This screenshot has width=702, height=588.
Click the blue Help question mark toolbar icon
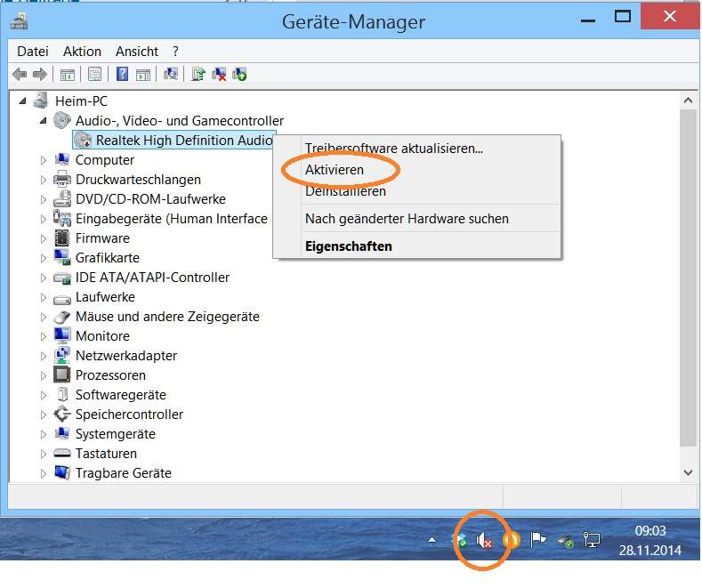coord(123,75)
